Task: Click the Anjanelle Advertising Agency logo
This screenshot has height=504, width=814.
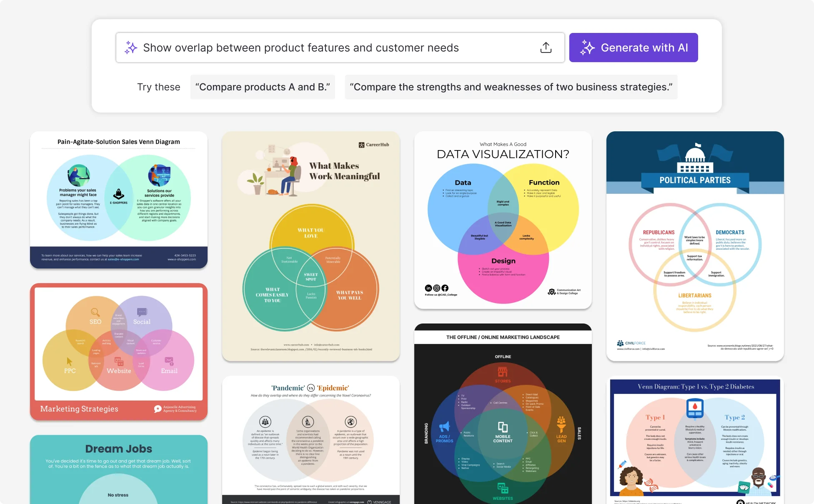Action: (175, 409)
